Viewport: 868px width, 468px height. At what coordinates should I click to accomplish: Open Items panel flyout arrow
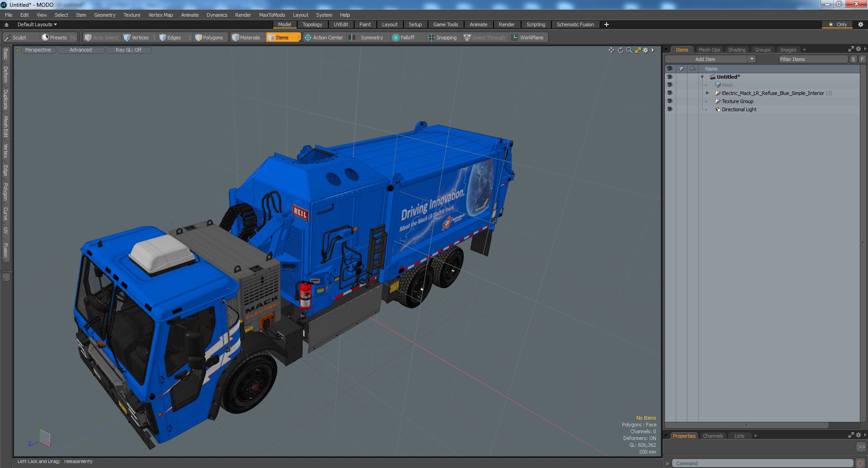865,49
